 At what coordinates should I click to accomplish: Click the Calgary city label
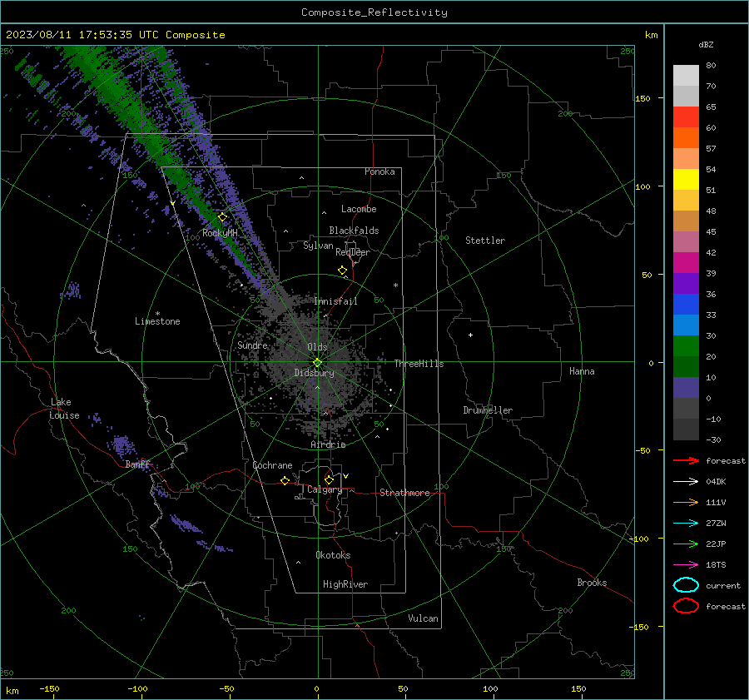click(x=325, y=489)
